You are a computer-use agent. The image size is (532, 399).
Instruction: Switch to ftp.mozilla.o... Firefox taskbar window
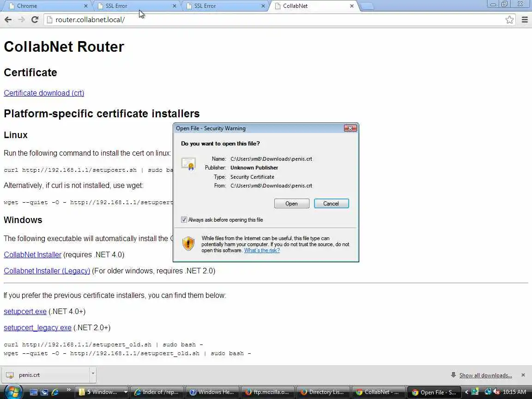pos(268,392)
